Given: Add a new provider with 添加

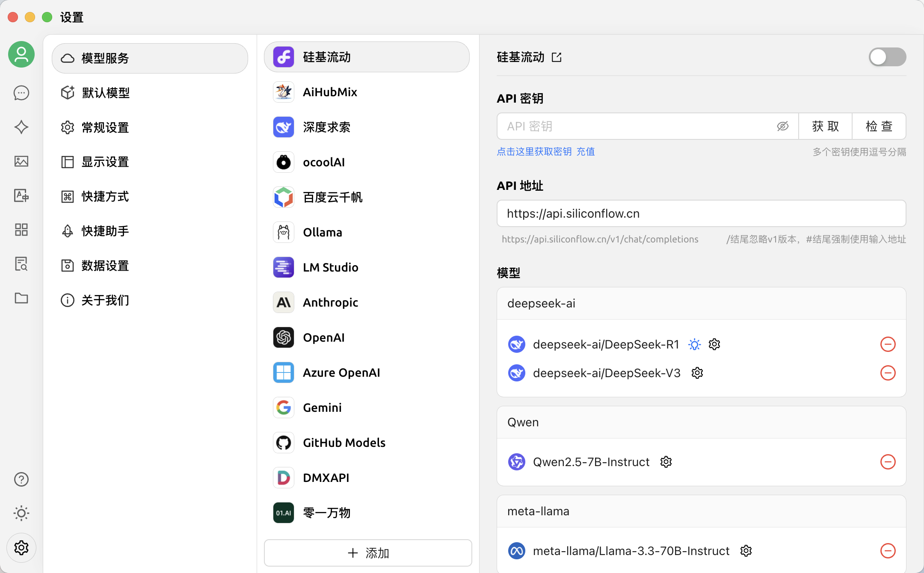Looking at the screenshot, I should point(368,553).
